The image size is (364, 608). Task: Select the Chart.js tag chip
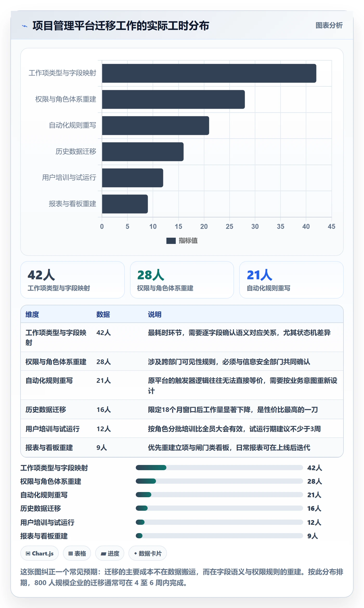(40, 553)
